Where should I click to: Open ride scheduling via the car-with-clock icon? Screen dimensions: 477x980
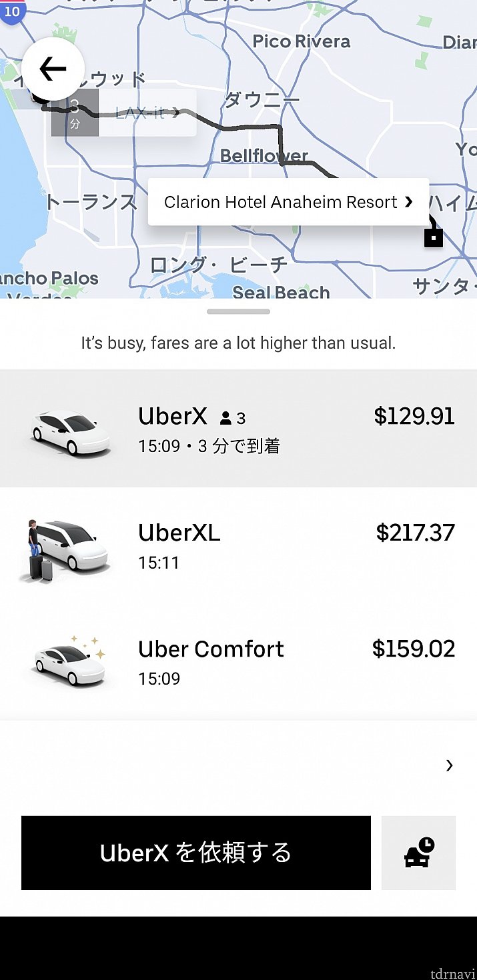tap(418, 853)
